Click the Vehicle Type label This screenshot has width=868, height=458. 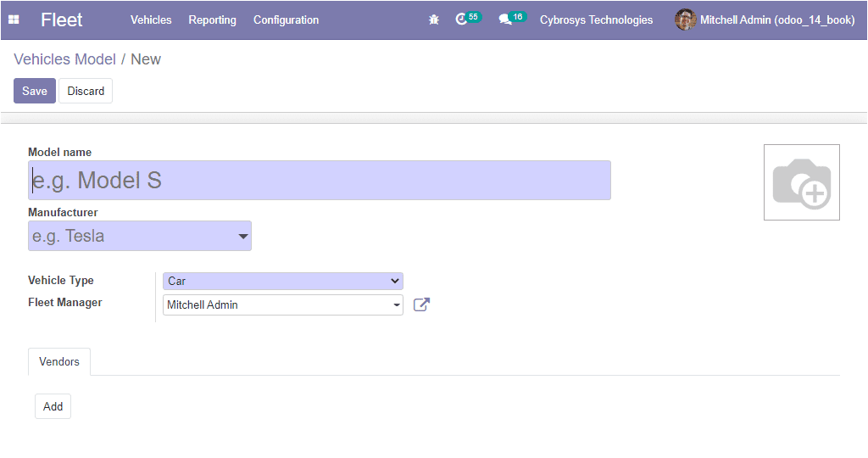[x=61, y=280]
